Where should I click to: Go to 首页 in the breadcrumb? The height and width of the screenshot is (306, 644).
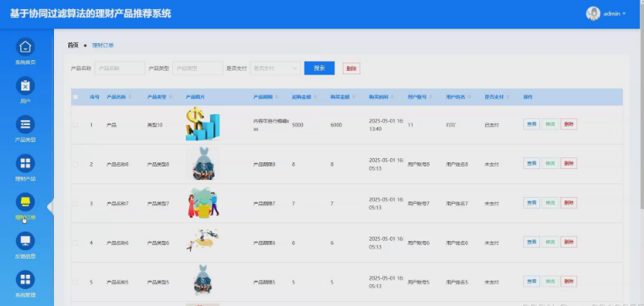point(73,46)
